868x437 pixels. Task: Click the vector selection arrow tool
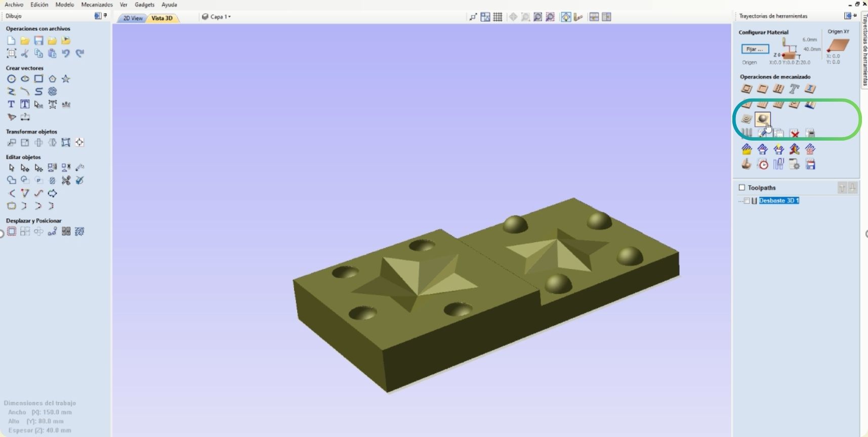point(11,167)
